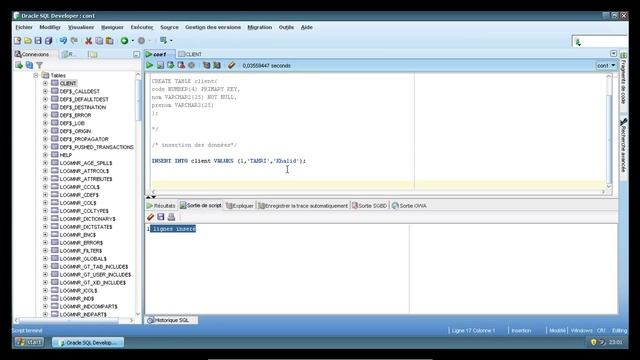Image resolution: width=640 pixels, height=360 pixels.
Task: Open the Exécuter menu
Action: point(142,27)
